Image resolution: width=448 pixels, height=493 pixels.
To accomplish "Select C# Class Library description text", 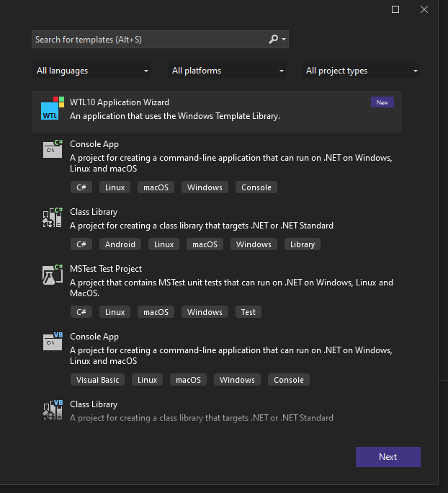I will [202, 226].
